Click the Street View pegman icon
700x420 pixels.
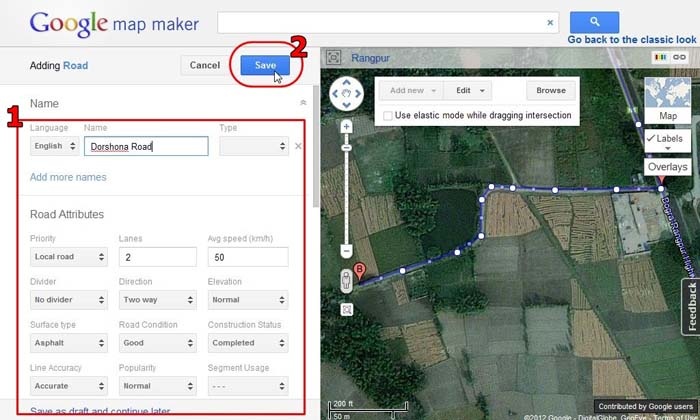(x=346, y=281)
